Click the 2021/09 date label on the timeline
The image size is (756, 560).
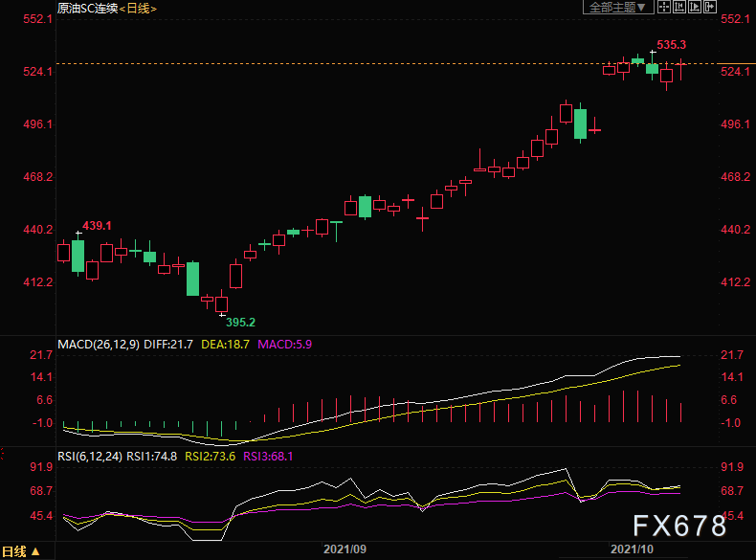[x=345, y=549]
